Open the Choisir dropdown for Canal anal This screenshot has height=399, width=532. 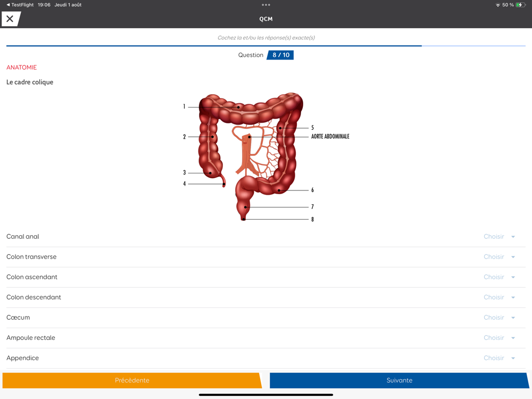coord(499,237)
